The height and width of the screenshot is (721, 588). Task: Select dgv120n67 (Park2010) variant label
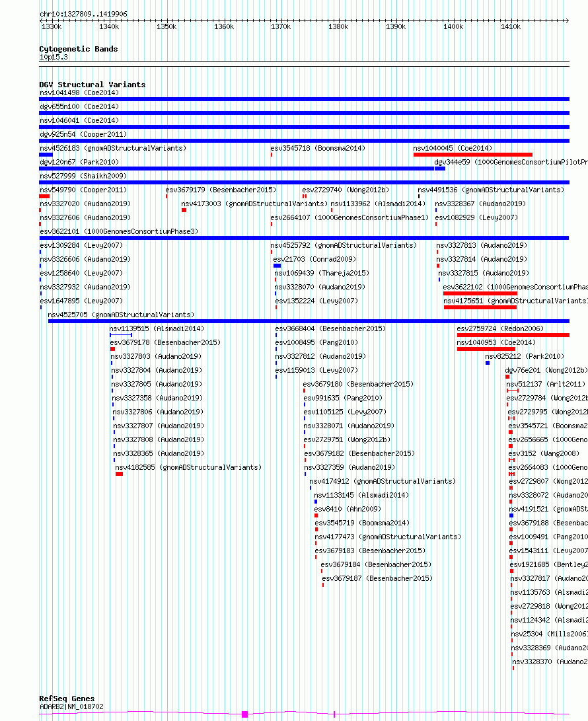tap(79, 162)
